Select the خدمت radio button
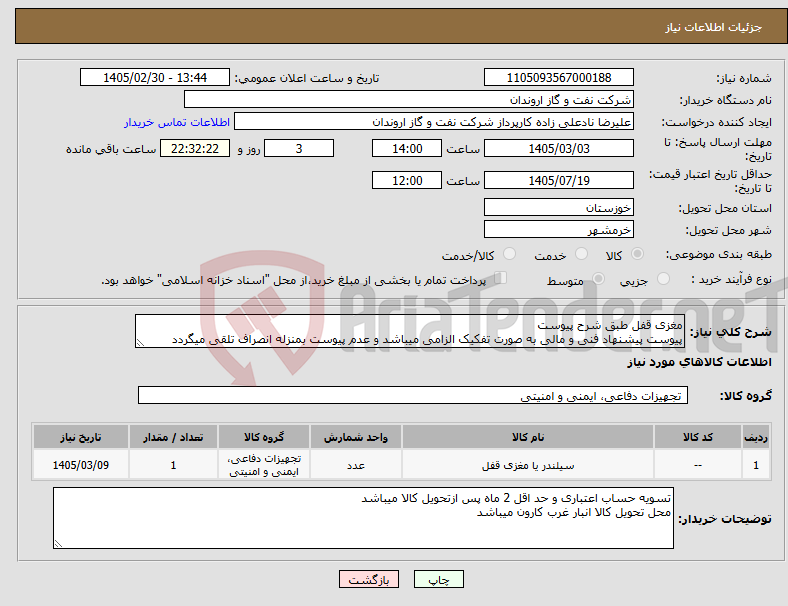Screen dimensions: 788x606 pos(581,254)
